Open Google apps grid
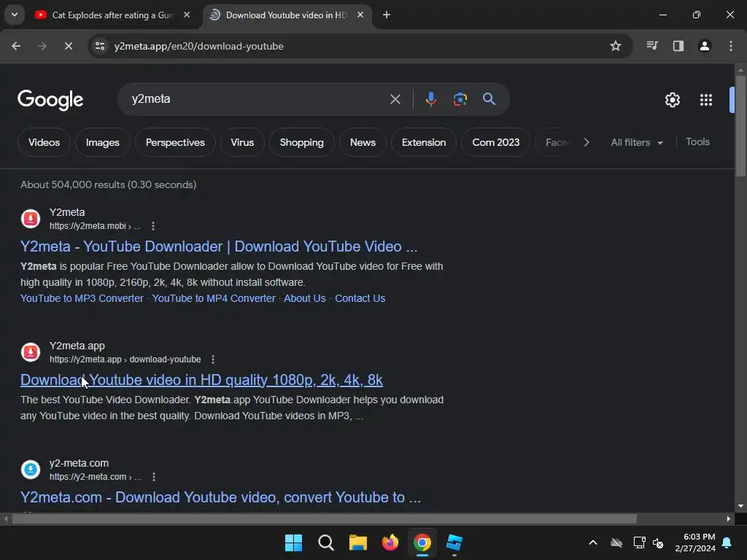Screen dimensions: 747x560 [706, 100]
